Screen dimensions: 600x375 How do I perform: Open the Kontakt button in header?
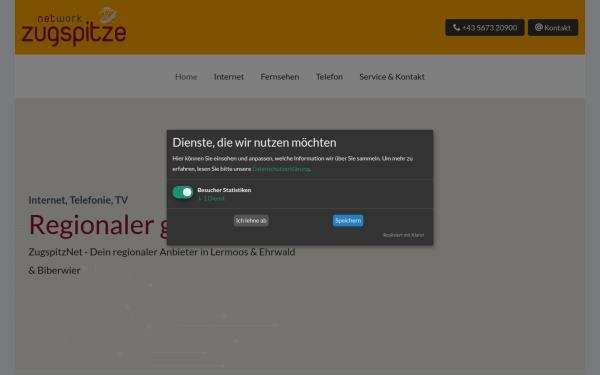(553, 28)
